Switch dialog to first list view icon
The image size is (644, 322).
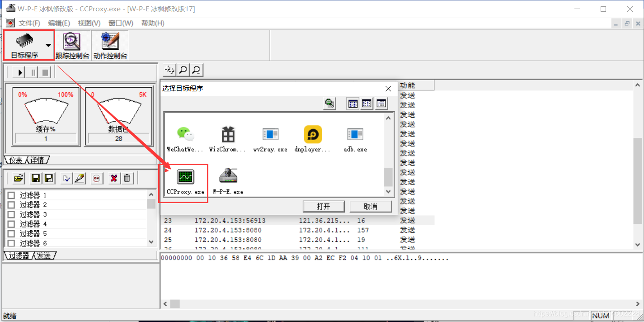click(x=353, y=104)
